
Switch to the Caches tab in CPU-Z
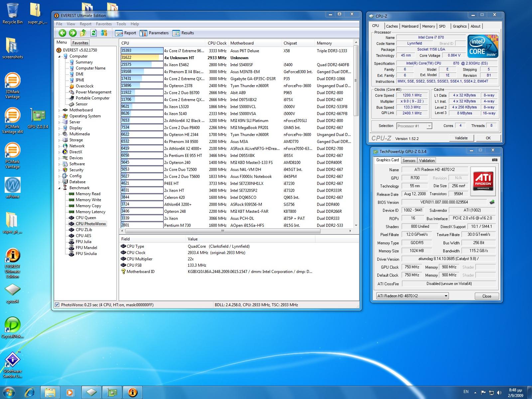[392, 26]
